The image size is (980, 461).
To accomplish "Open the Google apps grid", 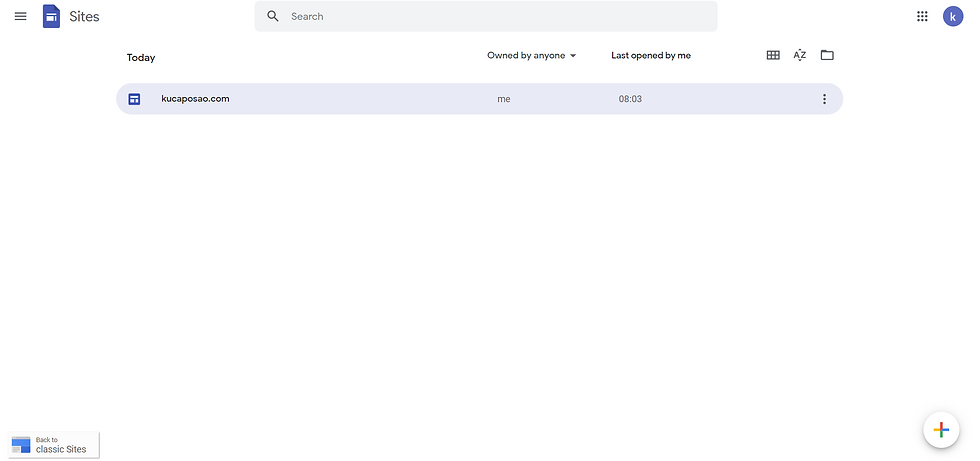I will [x=922, y=16].
